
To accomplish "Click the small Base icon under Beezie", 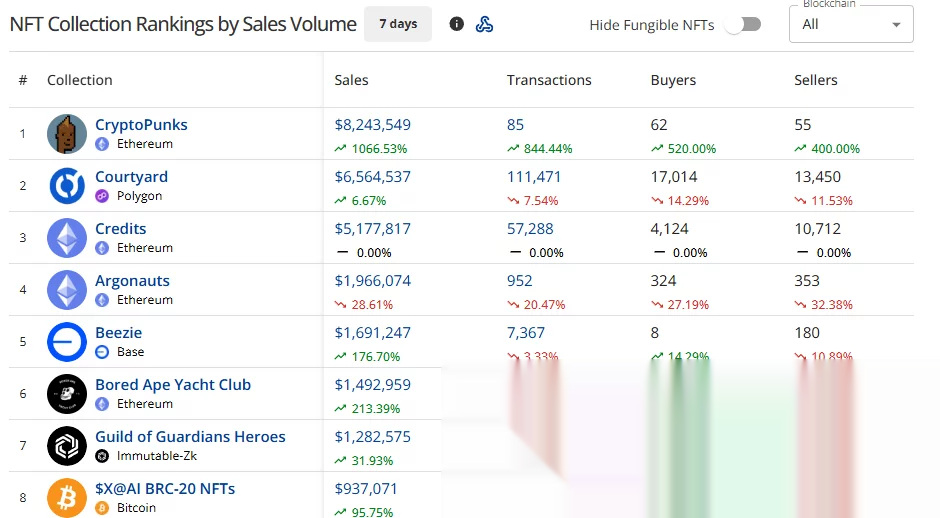I will pos(103,352).
